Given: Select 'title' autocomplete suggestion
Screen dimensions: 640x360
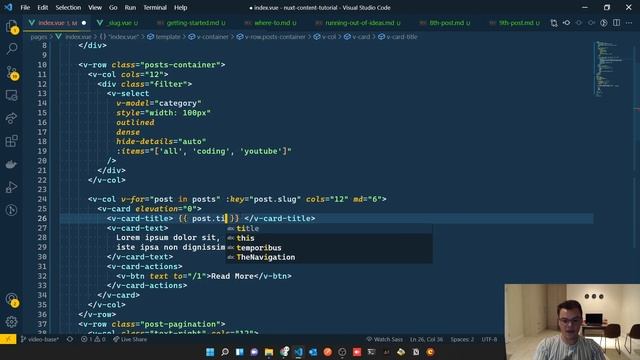Looking at the screenshot, I should tap(329, 228).
